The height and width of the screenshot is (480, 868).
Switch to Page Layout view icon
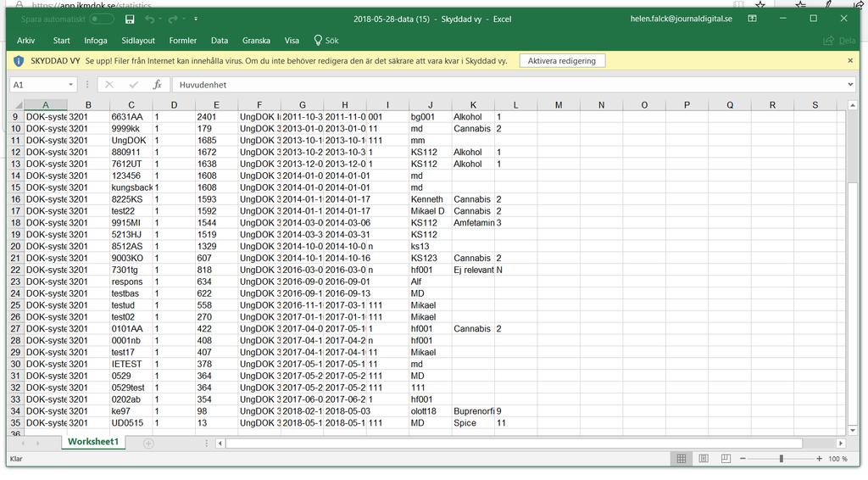click(704, 459)
